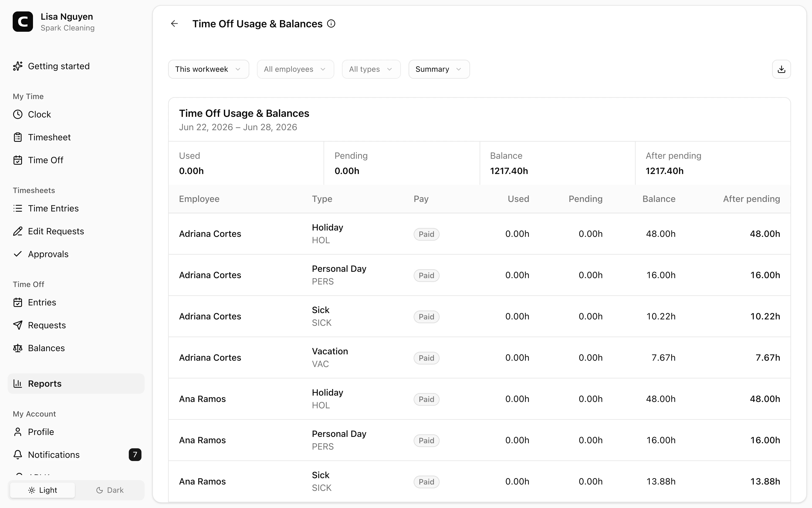Click the Getting started sparkle icon
The height and width of the screenshot is (508, 812).
tap(18, 66)
